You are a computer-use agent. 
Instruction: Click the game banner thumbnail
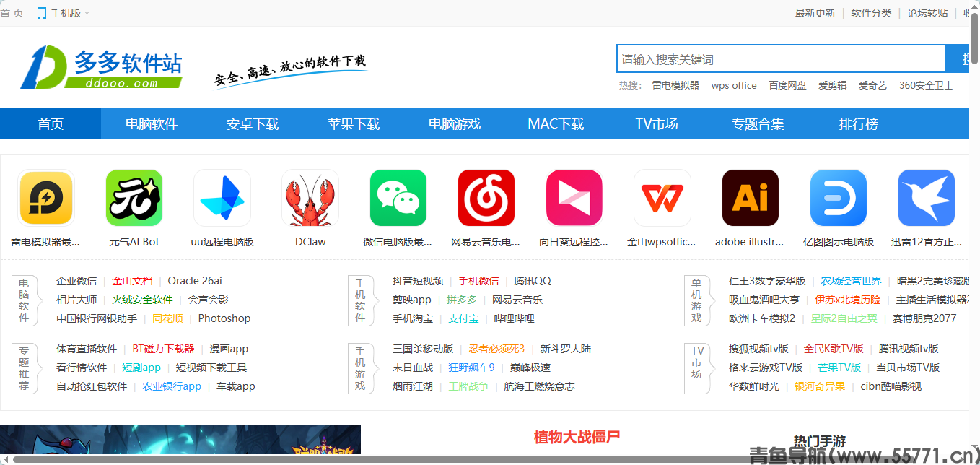click(x=180, y=441)
